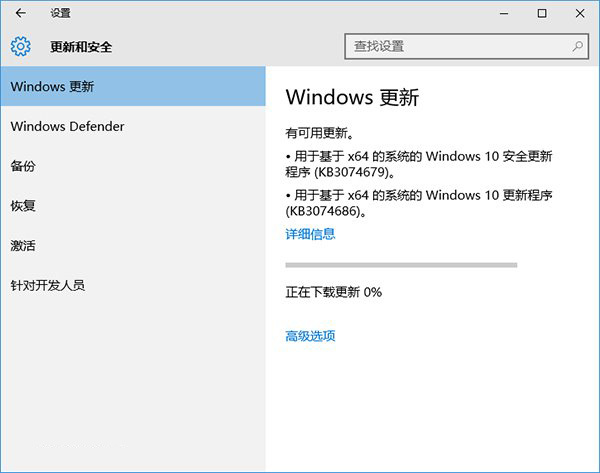Click the 高级选项 link

click(x=310, y=336)
